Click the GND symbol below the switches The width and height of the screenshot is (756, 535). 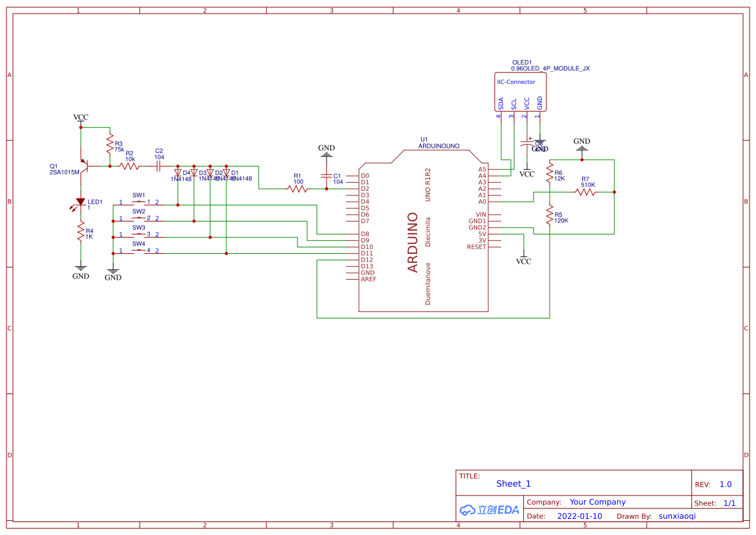(x=113, y=273)
